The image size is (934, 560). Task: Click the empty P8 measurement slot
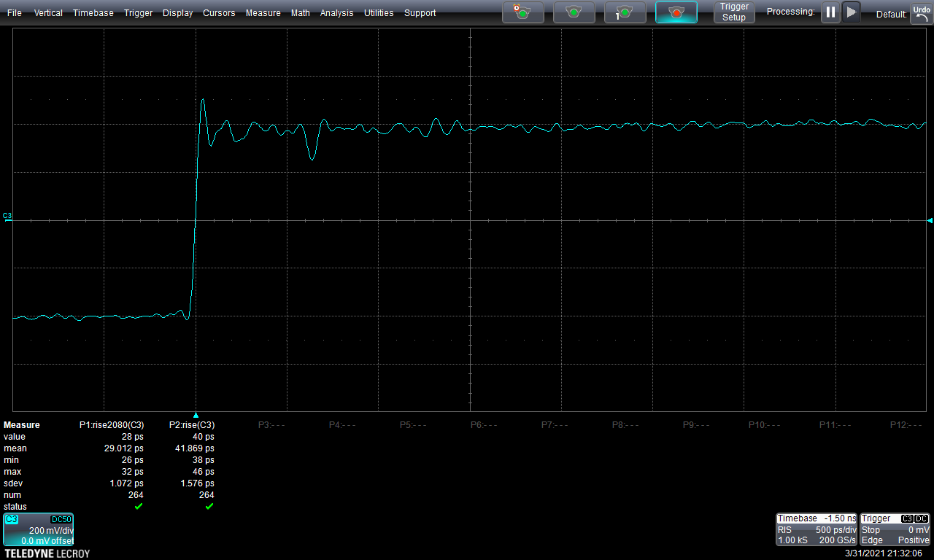625,425
